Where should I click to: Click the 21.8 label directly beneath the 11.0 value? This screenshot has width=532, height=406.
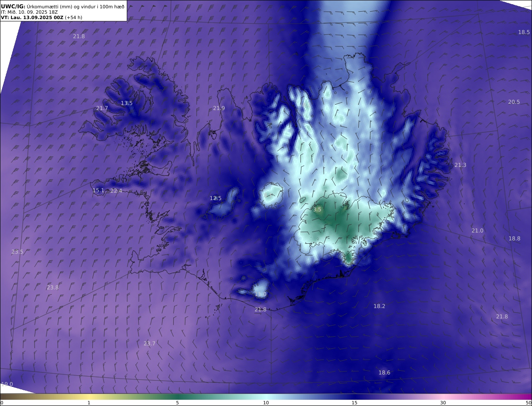(x=260, y=310)
